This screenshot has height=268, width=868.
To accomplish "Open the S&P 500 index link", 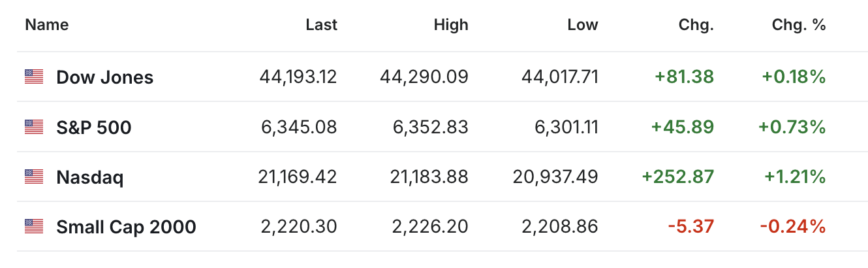I will pos(94,127).
